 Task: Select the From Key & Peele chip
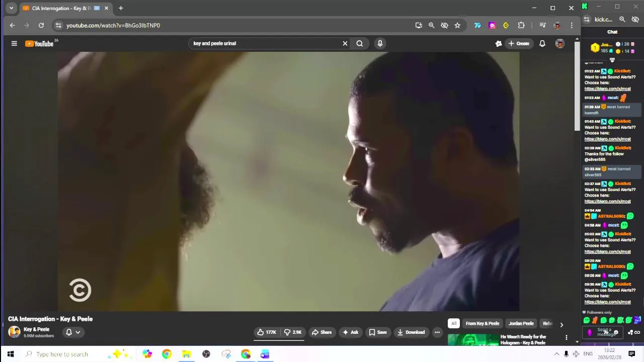[x=482, y=324]
